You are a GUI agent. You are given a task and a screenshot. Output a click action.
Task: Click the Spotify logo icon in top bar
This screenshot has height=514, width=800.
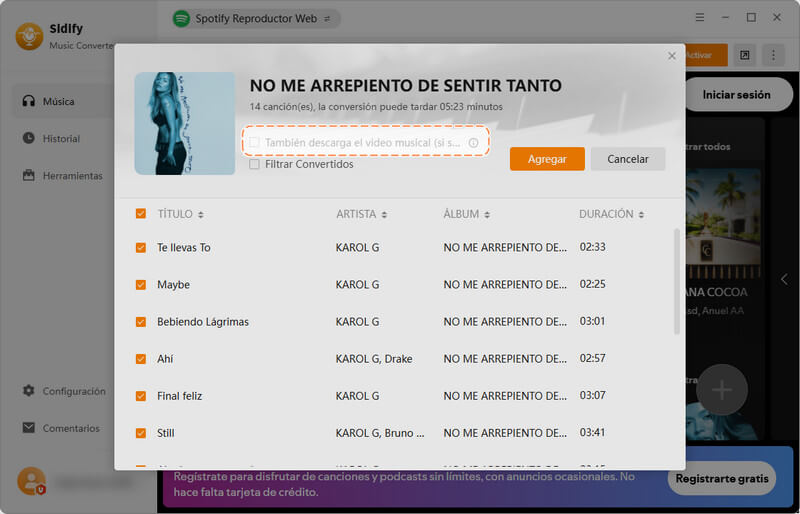181,19
